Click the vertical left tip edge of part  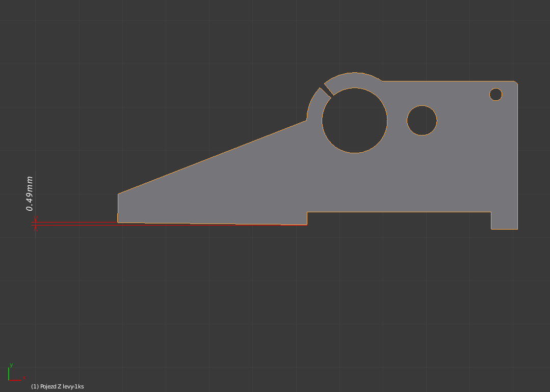118,208
